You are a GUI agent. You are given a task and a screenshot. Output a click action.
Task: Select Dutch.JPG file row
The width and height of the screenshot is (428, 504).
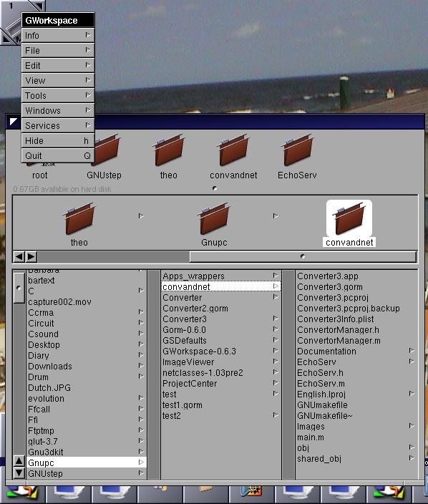point(87,387)
